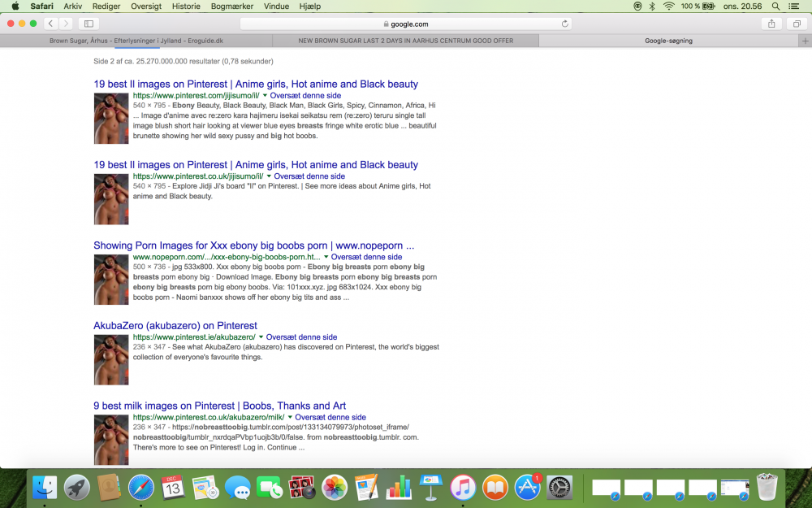Image resolution: width=812 pixels, height=508 pixels.
Task: Open Messages from the Dock
Action: click(238, 488)
